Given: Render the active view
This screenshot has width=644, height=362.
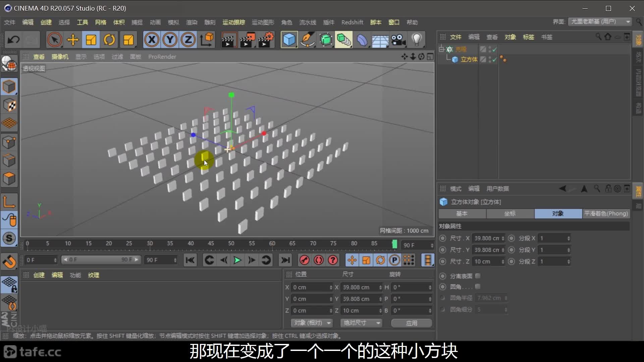Looking at the screenshot, I should point(229,40).
